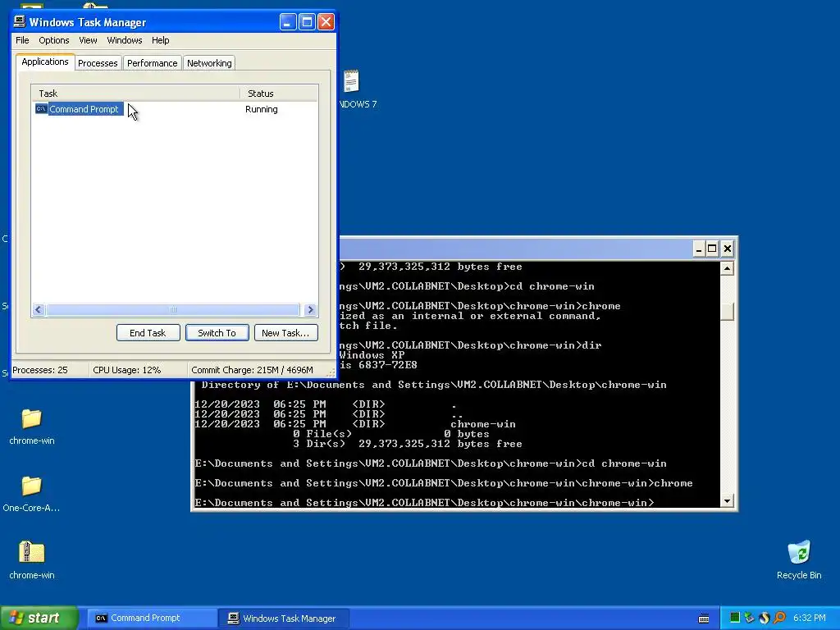Switch to the Networking tab
840x630 pixels.
pyautogui.click(x=209, y=63)
